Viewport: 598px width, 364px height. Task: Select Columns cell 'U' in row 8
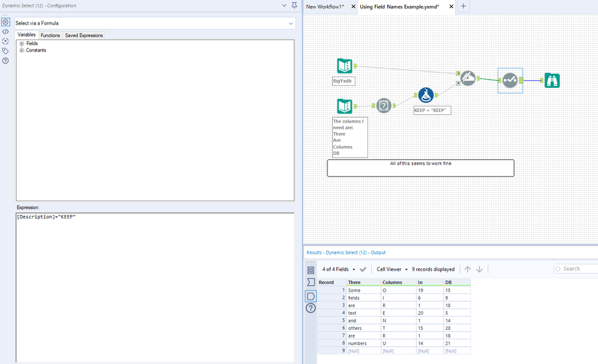pos(399,344)
